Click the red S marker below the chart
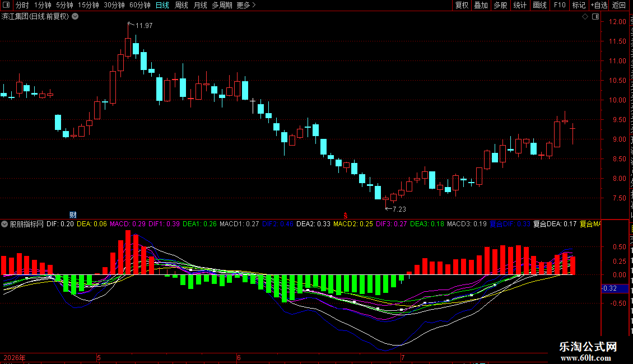Image resolution: width=633 pixels, height=364 pixels. point(345,216)
